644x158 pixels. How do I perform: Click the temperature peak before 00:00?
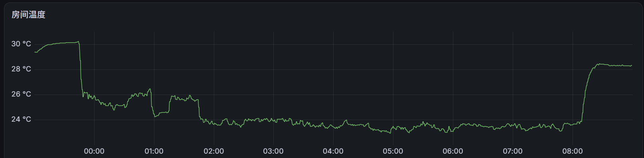coord(78,41)
